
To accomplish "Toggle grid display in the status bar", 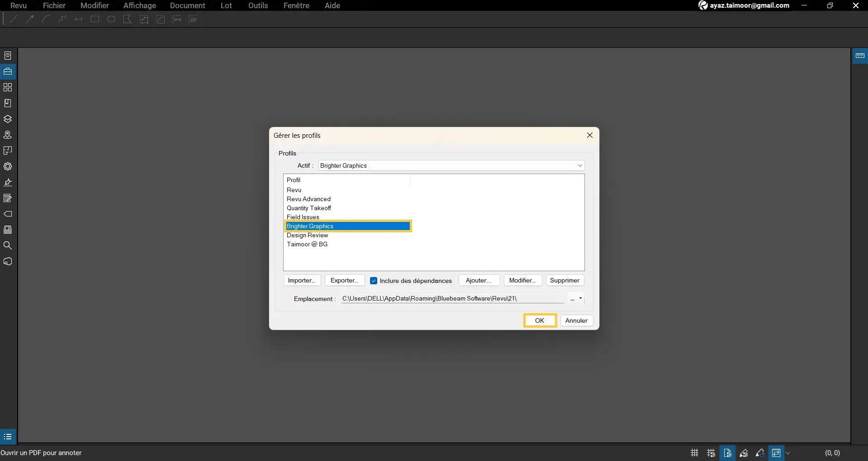I will [x=695, y=453].
